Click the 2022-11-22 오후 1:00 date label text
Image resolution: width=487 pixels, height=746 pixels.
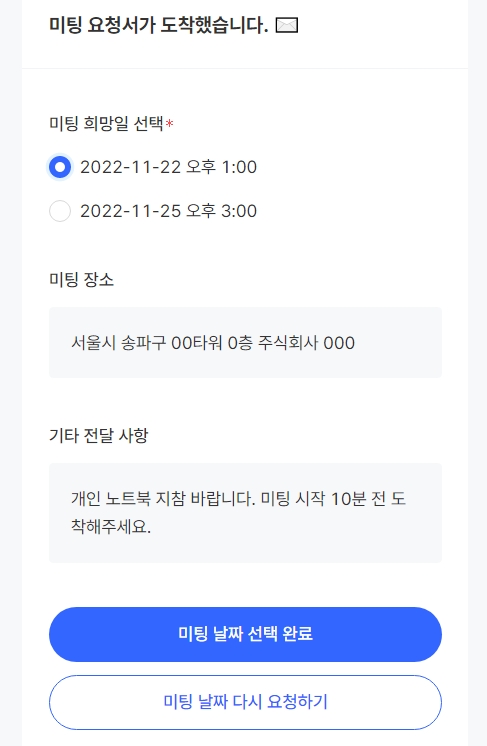point(168,167)
